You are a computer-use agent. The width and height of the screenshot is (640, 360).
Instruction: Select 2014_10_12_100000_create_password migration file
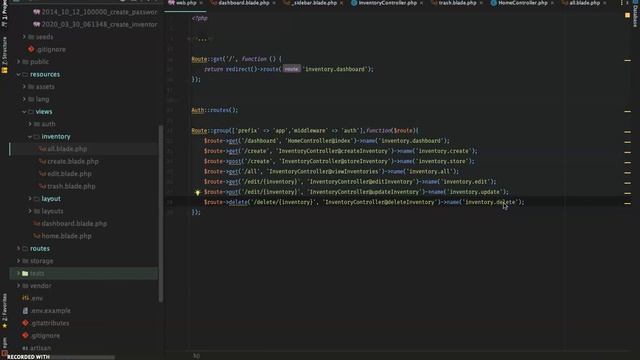click(95, 12)
